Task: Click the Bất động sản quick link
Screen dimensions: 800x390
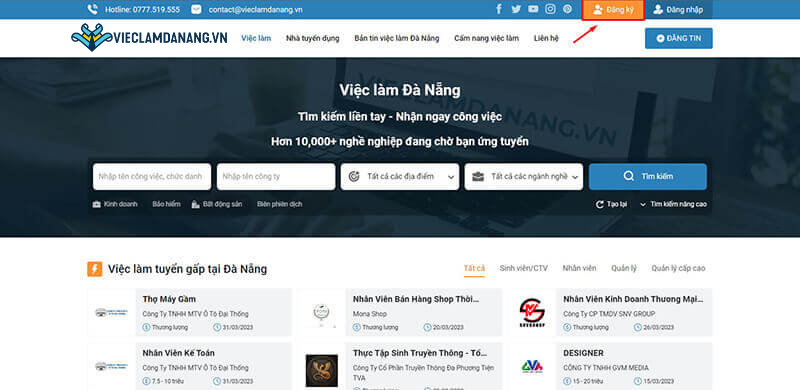Action: [x=222, y=204]
